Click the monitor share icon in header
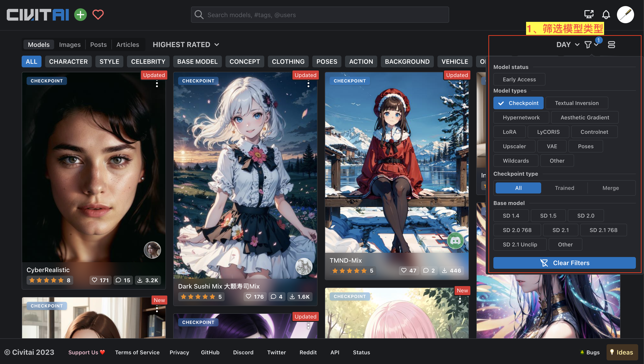The image size is (644, 364). [589, 14]
